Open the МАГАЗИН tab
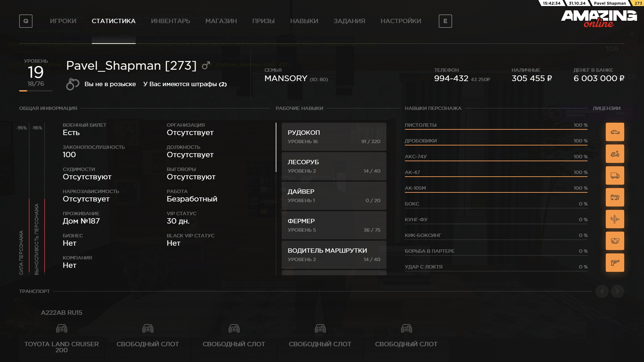Viewport: 644px width, 362px height. (x=221, y=21)
